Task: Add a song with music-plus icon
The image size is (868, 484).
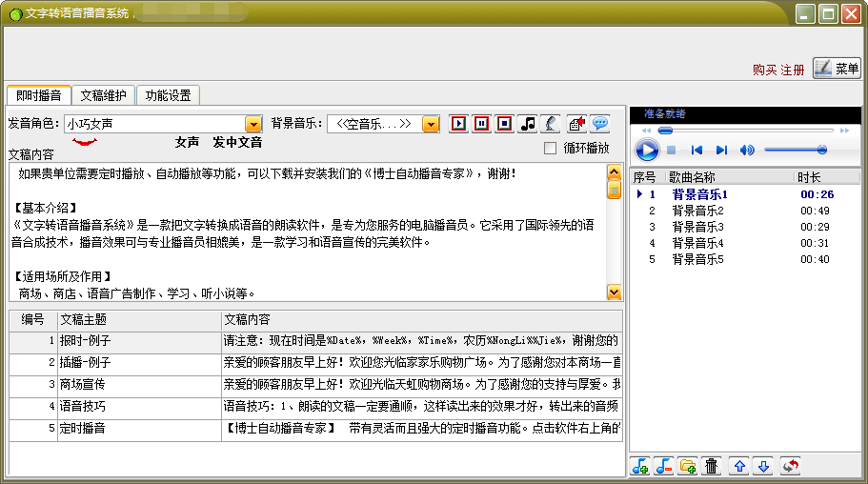Action: tap(640, 466)
